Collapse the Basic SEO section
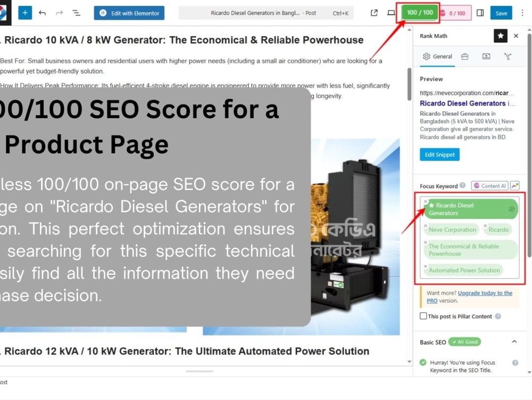 pyautogui.click(x=514, y=341)
